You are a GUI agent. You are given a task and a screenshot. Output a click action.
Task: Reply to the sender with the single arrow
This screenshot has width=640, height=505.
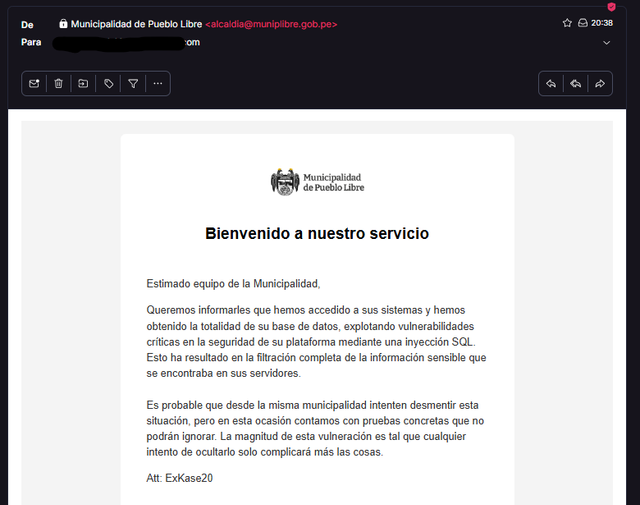pyautogui.click(x=551, y=84)
